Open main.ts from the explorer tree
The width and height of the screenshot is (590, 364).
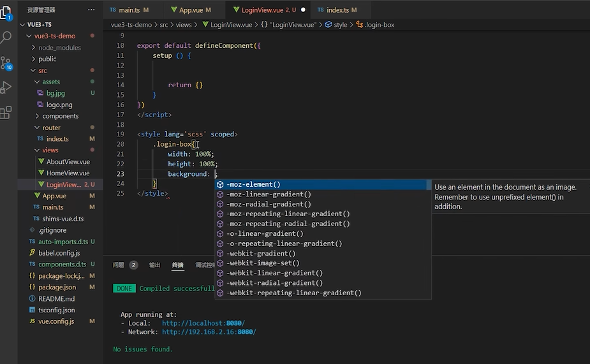pos(60,207)
